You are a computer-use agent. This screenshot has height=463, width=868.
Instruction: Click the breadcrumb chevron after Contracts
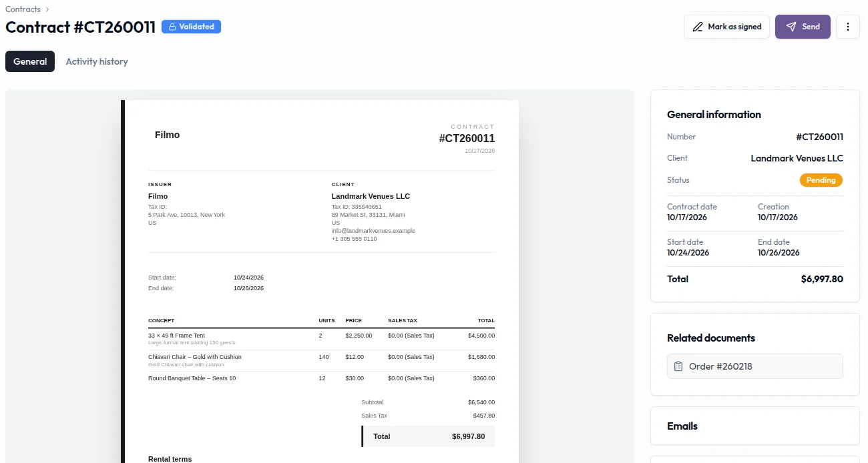(x=47, y=9)
